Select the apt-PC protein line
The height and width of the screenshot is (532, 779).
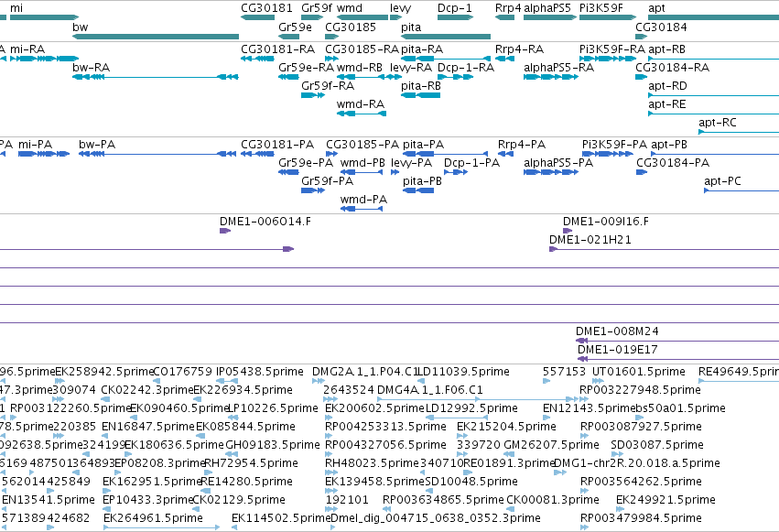pos(741,190)
